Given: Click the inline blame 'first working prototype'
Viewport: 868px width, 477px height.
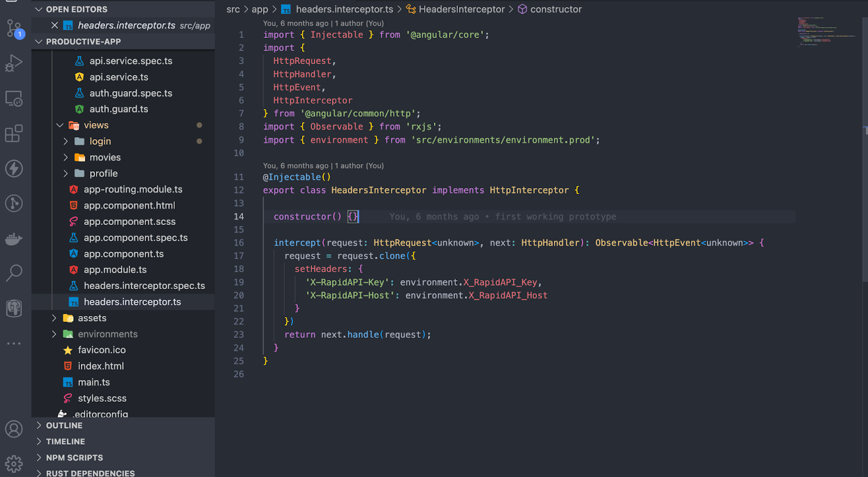Looking at the screenshot, I should [556, 217].
